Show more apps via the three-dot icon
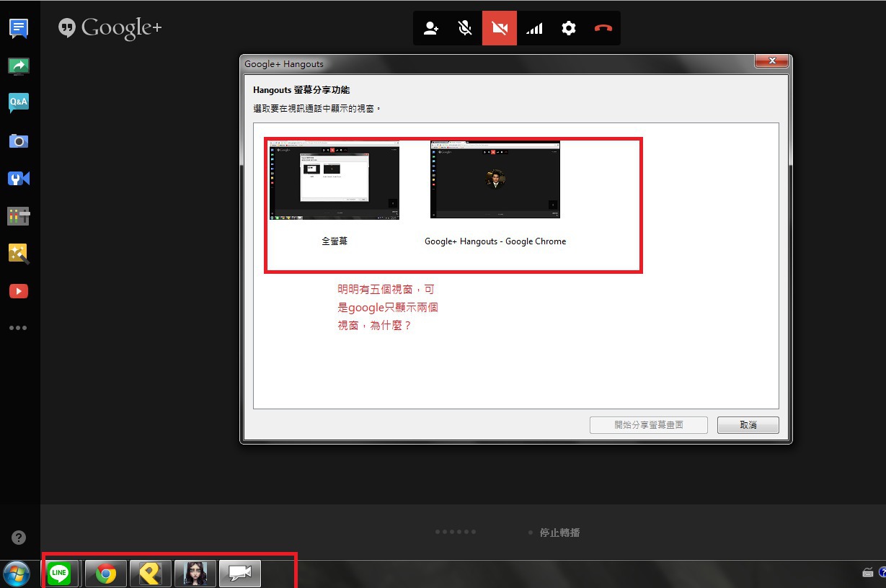This screenshot has height=588, width=886. coord(19,328)
